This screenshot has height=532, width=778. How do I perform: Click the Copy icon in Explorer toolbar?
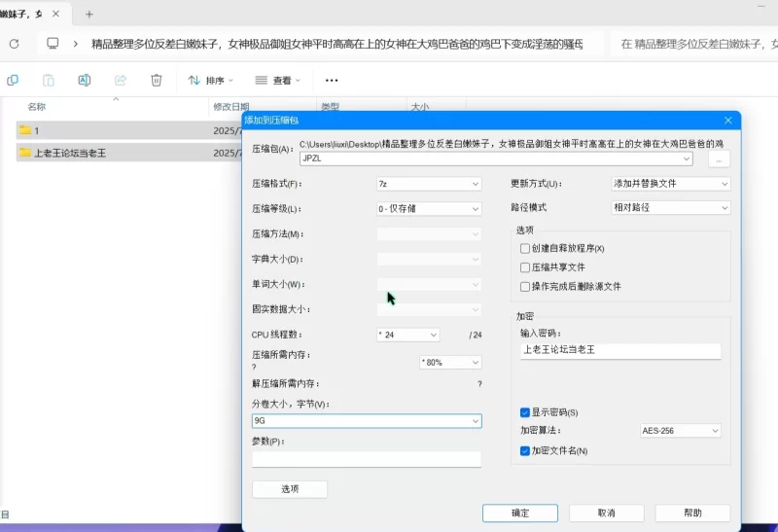(x=13, y=80)
